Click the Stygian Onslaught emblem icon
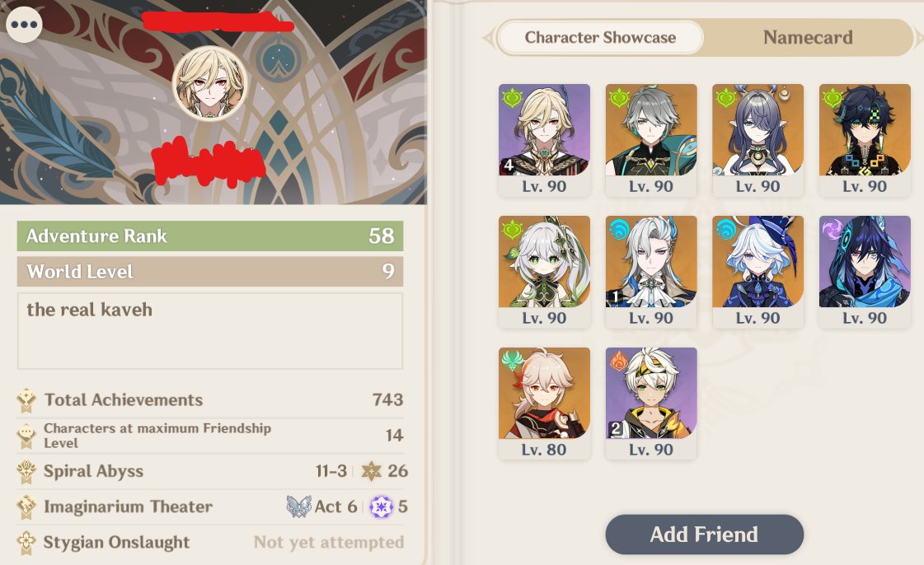 click(26, 543)
